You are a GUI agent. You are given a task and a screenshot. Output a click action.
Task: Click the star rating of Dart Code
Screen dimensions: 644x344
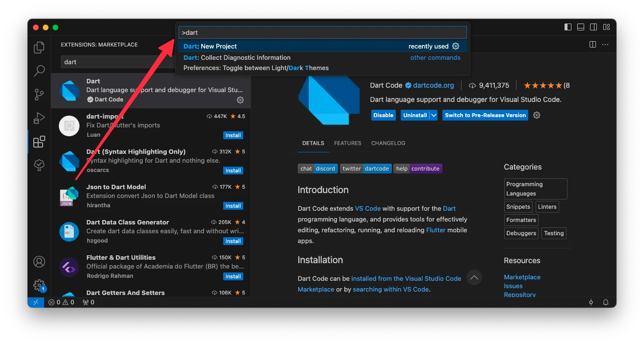(x=543, y=85)
